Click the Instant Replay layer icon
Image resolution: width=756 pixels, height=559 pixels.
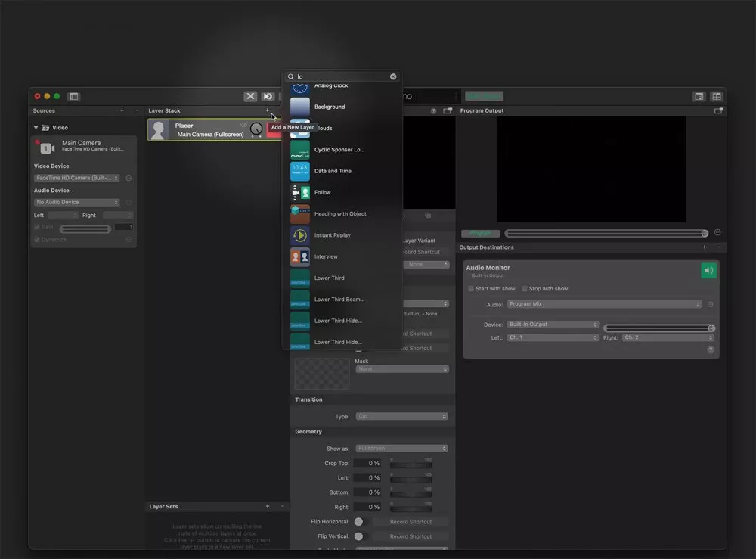(x=300, y=235)
